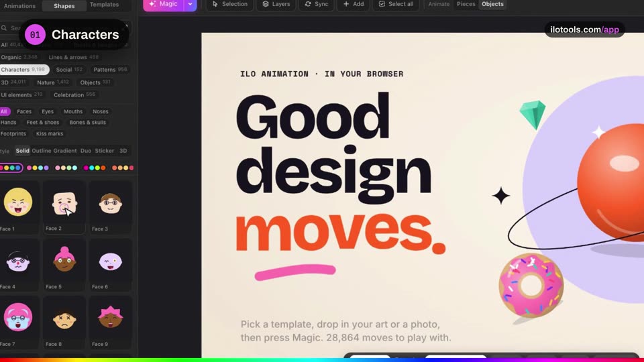Filter by Celebration category
Viewport: 644px width, 362px height.
click(x=74, y=95)
